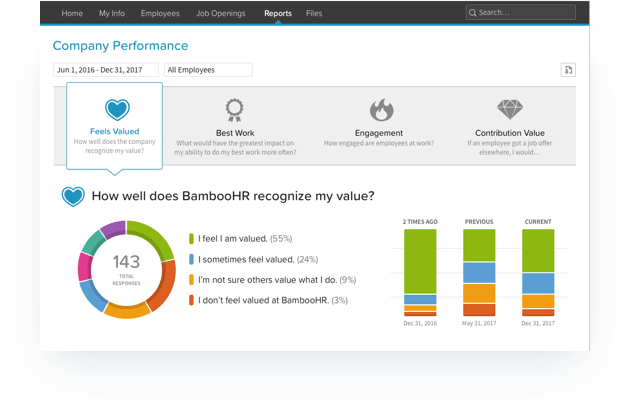Select legend I don't feel valued at BambooHR
Image resolution: width=630 pixels, height=412 pixels.
(273, 300)
